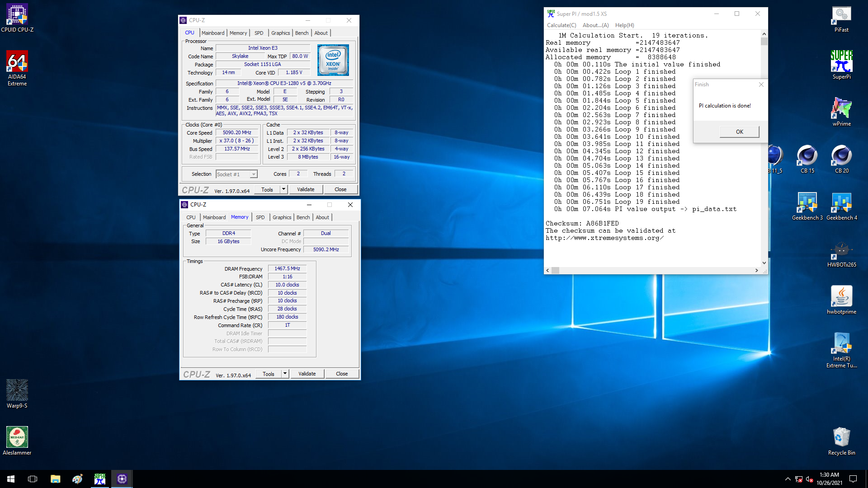Open the Windows Start menu
Viewport: 868px width, 488px height.
point(11,479)
